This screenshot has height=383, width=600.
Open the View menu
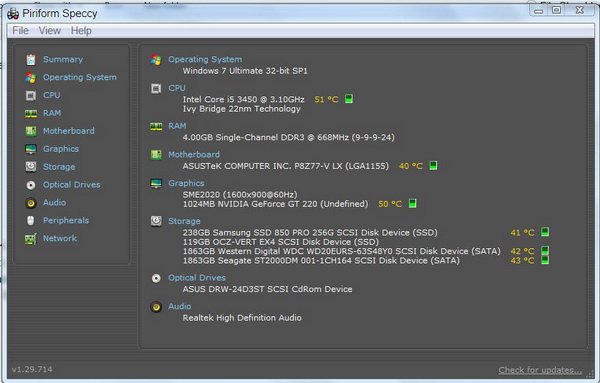coord(50,31)
